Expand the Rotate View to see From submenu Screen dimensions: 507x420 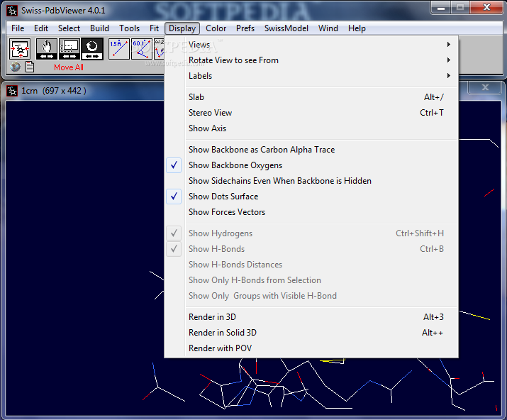pos(312,60)
